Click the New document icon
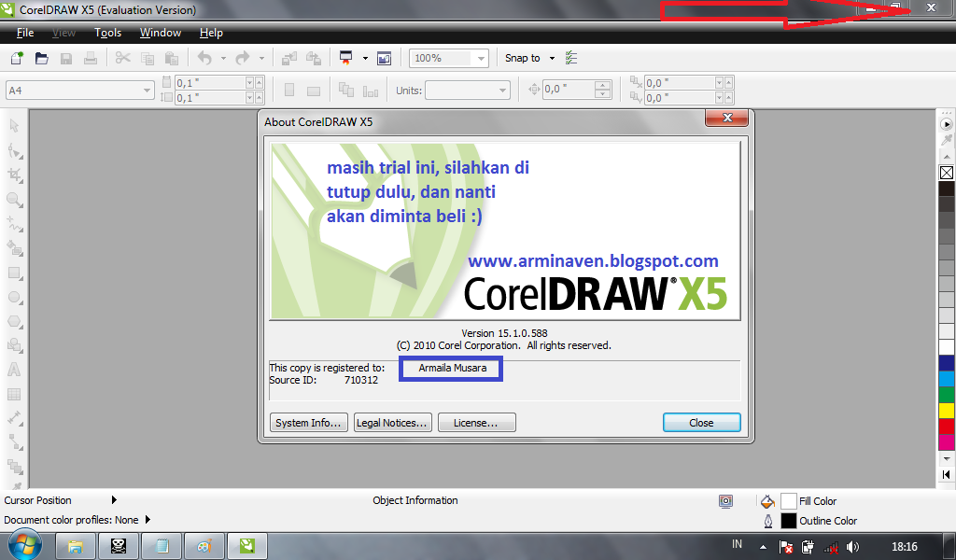 (x=17, y=58)
